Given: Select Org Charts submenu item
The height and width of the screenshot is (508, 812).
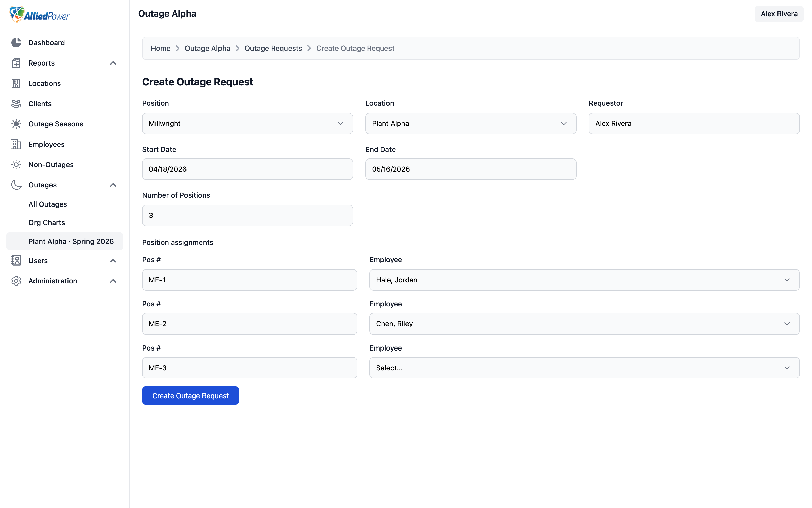Looking at the screenshot, I should pyautogui.click(x=64, y=223).
